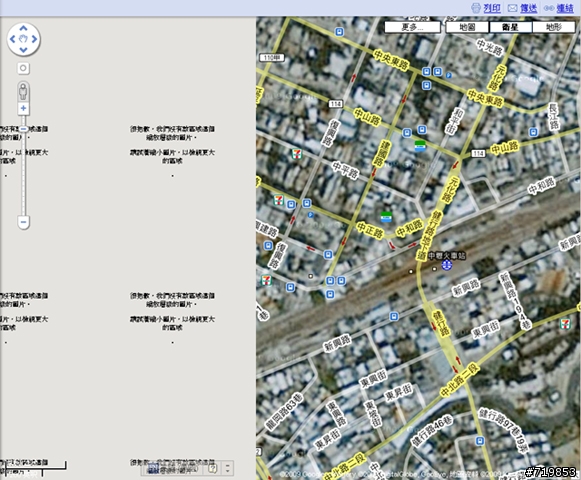Click the 7-Eleven icon near 中北路二段 at right edge

[x=565, y=324]
